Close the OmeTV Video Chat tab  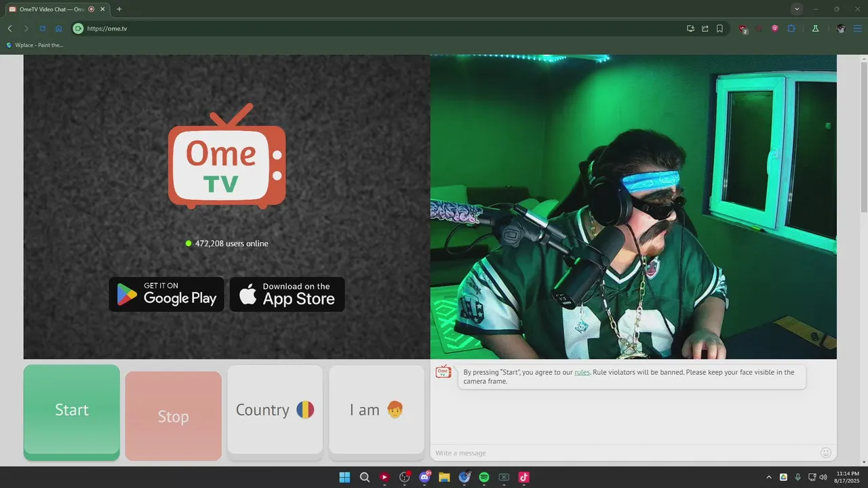[x=102, y=9]
